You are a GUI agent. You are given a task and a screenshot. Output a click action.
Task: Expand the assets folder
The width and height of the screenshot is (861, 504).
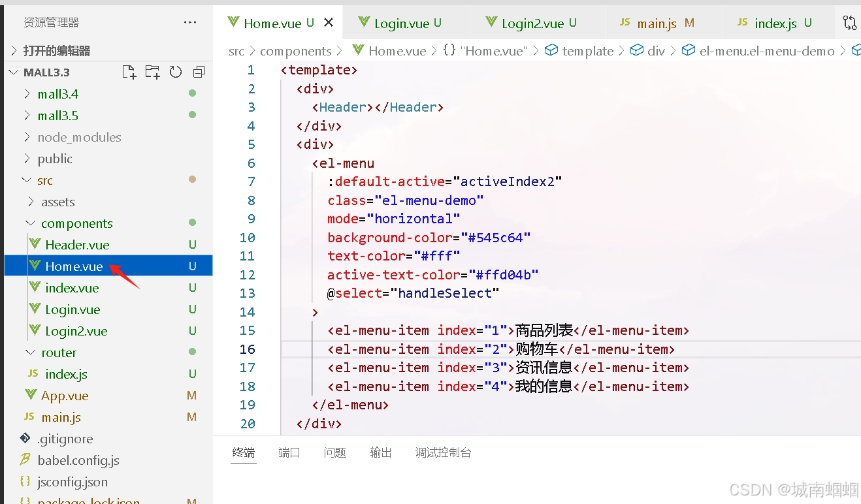pos(108,201)
